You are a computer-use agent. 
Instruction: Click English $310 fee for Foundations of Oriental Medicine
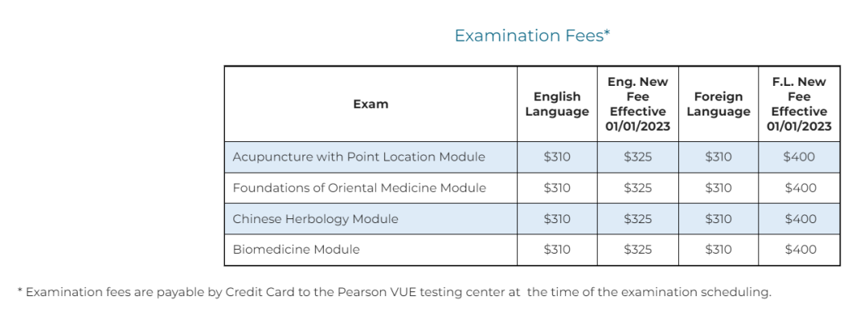point(557,188)
